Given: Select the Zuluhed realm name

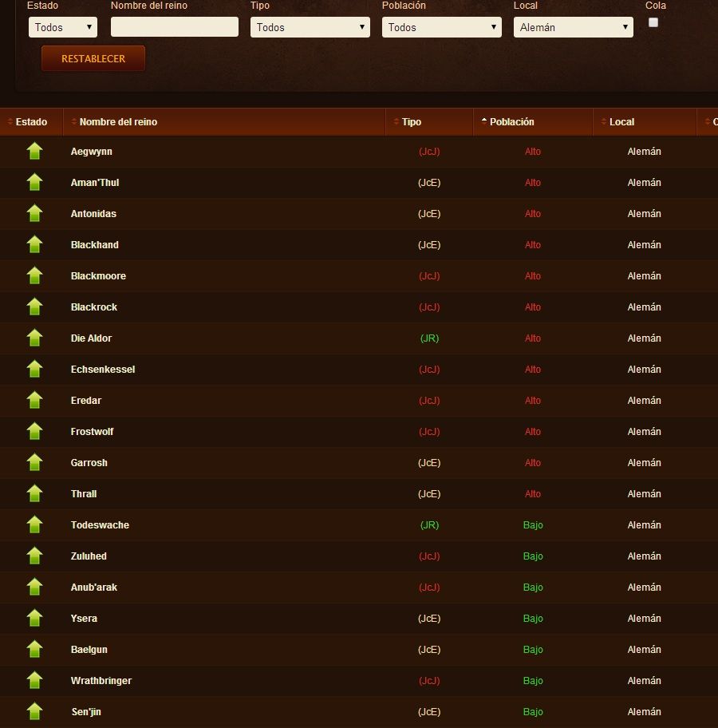Looking at the screenshot, I should pos(89,556).
